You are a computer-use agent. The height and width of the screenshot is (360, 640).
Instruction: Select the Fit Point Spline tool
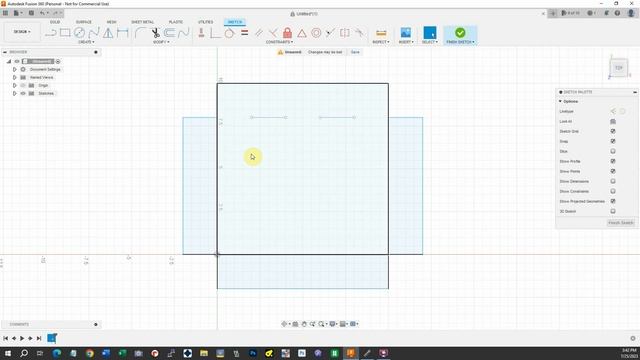point(94,33)
